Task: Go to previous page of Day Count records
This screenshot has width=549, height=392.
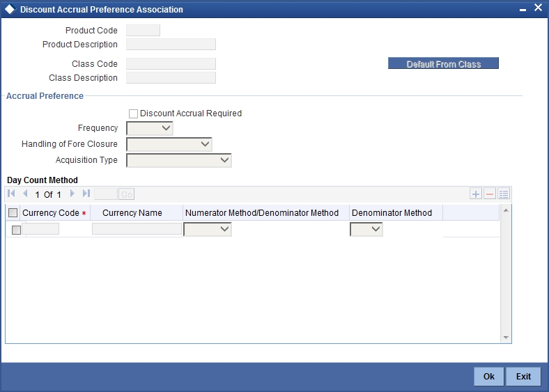Action: (25, 194)
